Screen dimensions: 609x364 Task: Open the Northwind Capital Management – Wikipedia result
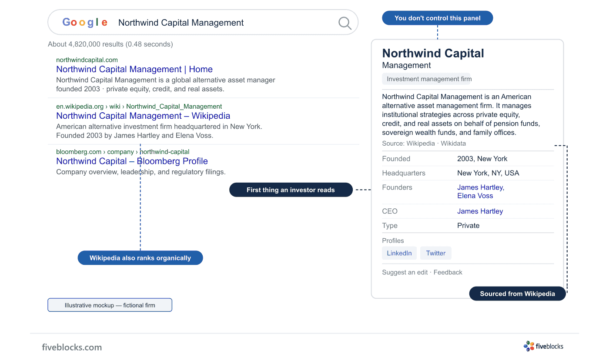[x=143, y=116]
